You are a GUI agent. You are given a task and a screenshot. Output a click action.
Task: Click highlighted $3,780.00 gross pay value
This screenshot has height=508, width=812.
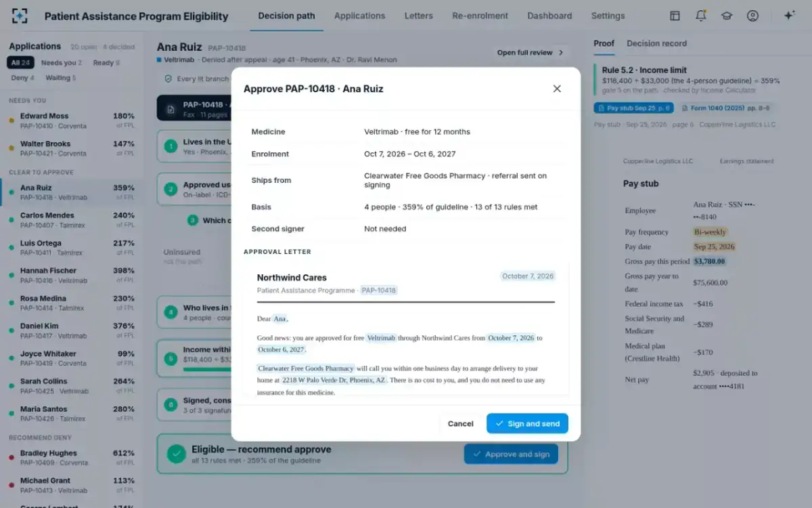coord(709,261)
